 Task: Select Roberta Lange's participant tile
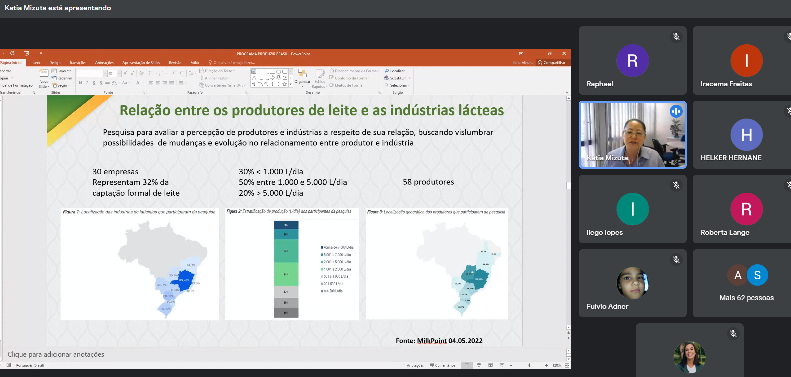point(747,209)
